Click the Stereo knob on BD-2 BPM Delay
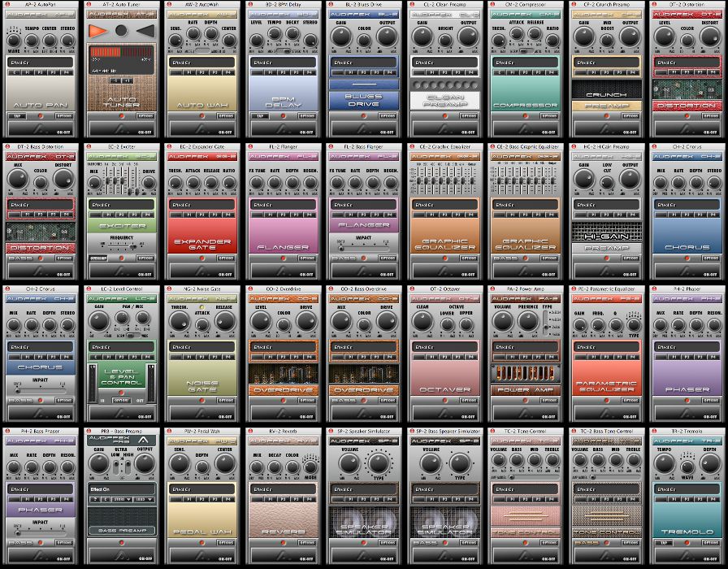The height and width of the screenshot is (569, 728). [310, 41]
